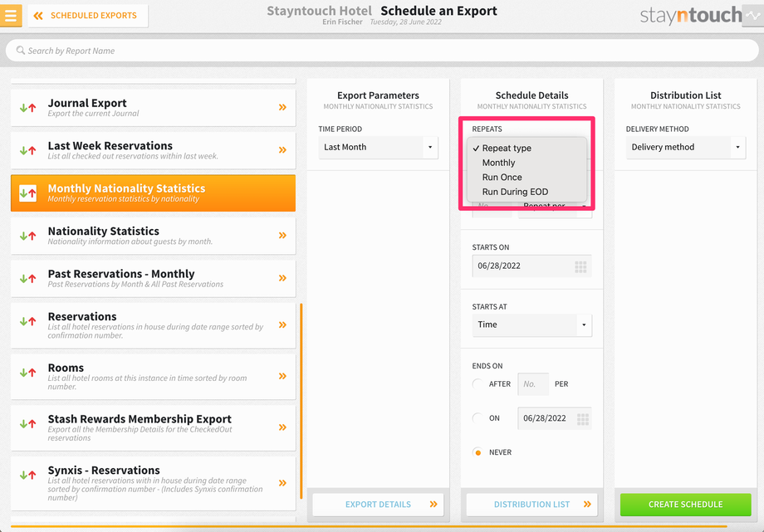This screenshot has height=532, width=764.
Task: Click the Starts On date field
Action: (x=531, y=266)
